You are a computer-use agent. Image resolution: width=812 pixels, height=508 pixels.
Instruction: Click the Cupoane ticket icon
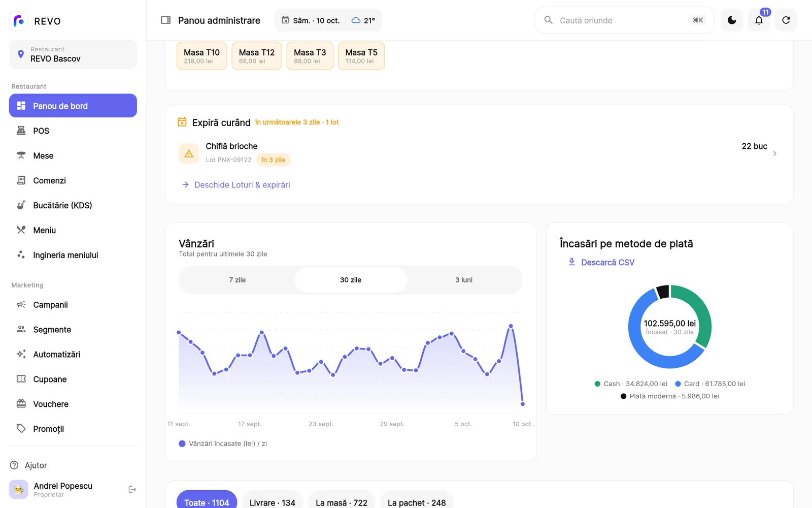tap(21, 379)
